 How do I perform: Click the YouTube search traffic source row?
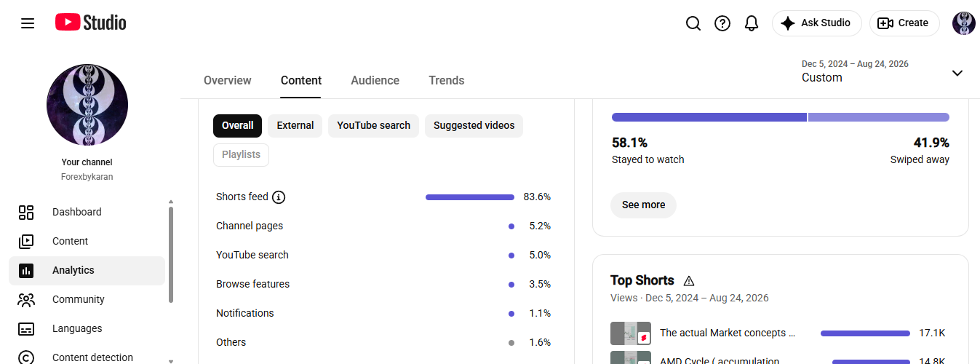point(383,255)
